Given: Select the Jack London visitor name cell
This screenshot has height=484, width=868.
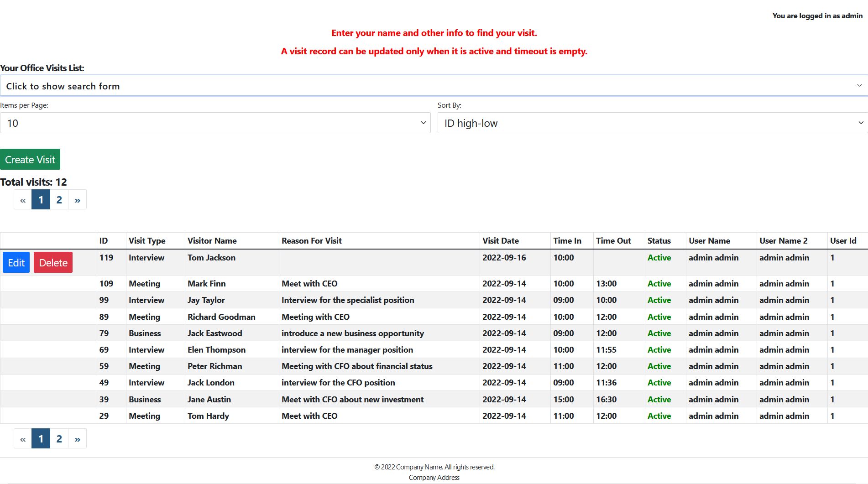Looking at the screenshot, I should tap(232, 383).
